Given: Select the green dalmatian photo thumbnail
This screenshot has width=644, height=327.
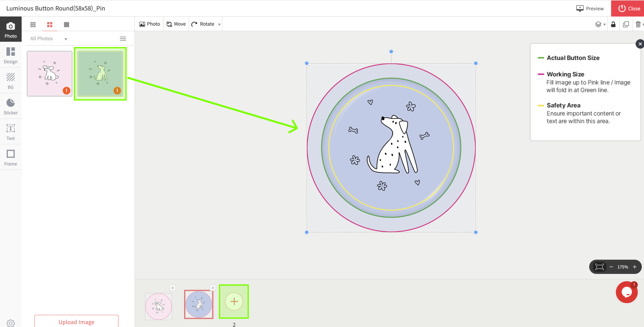Looking at the screenshot, I should tap(100, 73).
